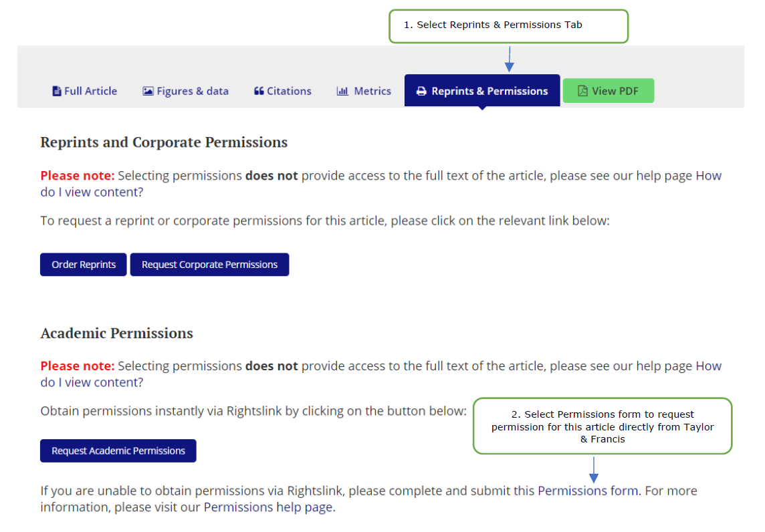Open the Permissions help page link

(268, 507)
